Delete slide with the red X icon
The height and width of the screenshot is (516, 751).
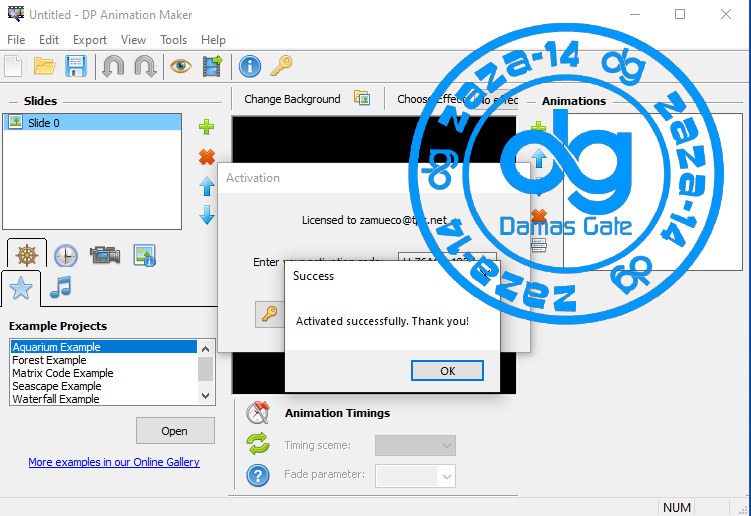point(207,157)
